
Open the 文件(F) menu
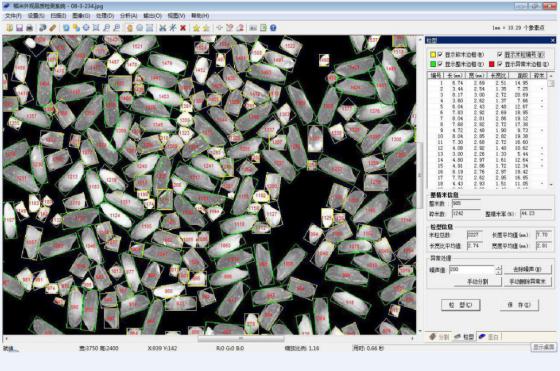tap(13, 16)
